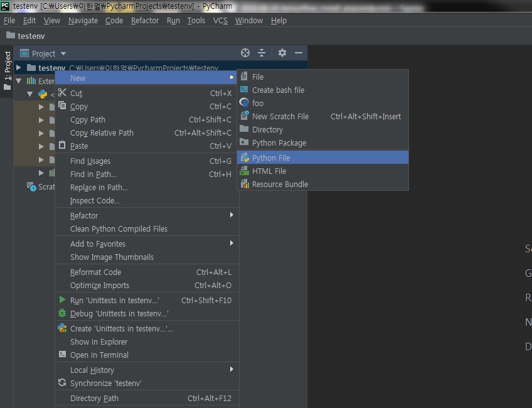Select Show Image Thumbnails
This screenshot has height=408, width=532.
[147, 257]
